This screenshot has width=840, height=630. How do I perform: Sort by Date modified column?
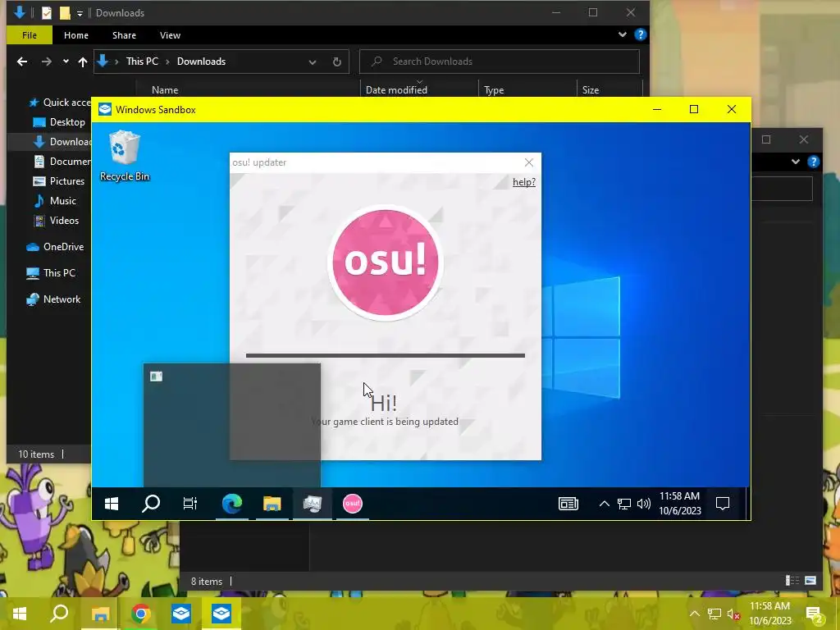tap(396, 90)
